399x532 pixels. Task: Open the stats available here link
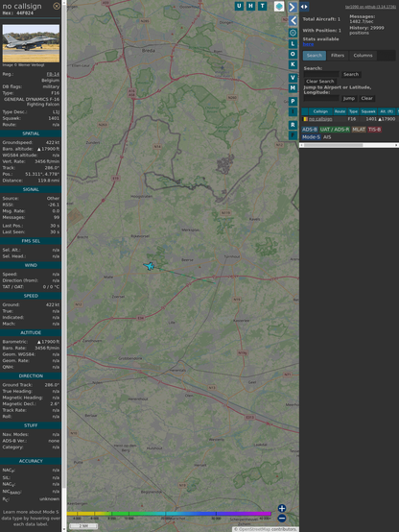tap(308, 44)
